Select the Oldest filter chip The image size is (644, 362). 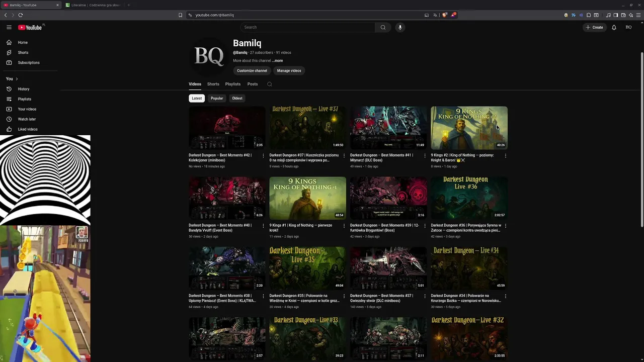pos(237,98)
